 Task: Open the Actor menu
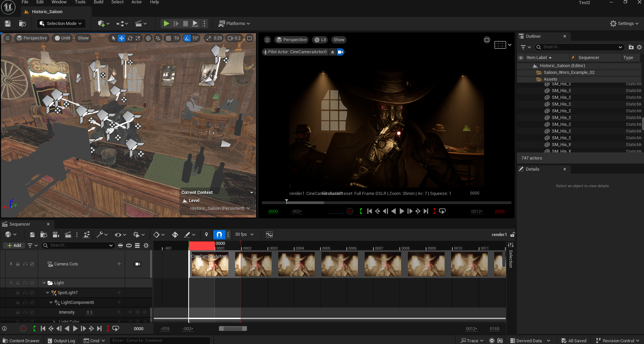(x=137, y=2)
